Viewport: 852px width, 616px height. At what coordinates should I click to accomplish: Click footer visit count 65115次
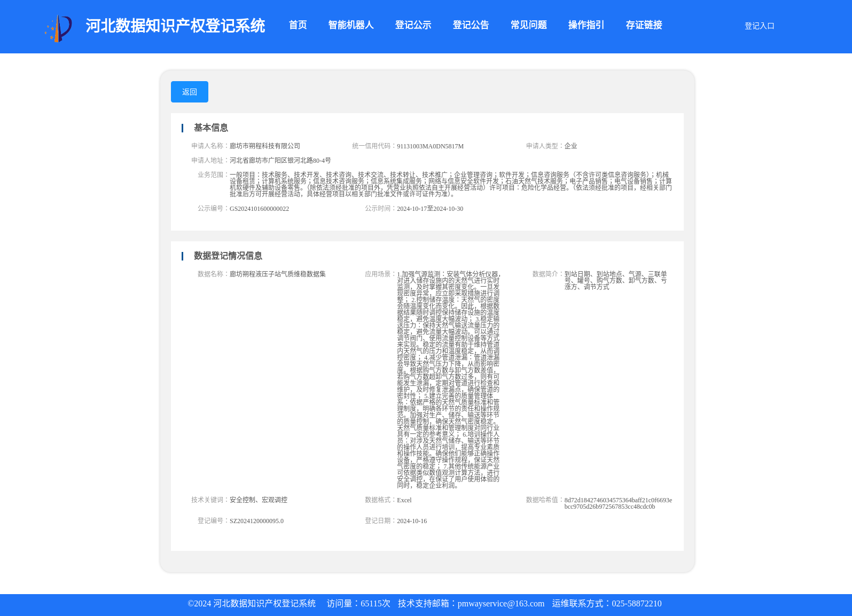(x=376, y=604)
